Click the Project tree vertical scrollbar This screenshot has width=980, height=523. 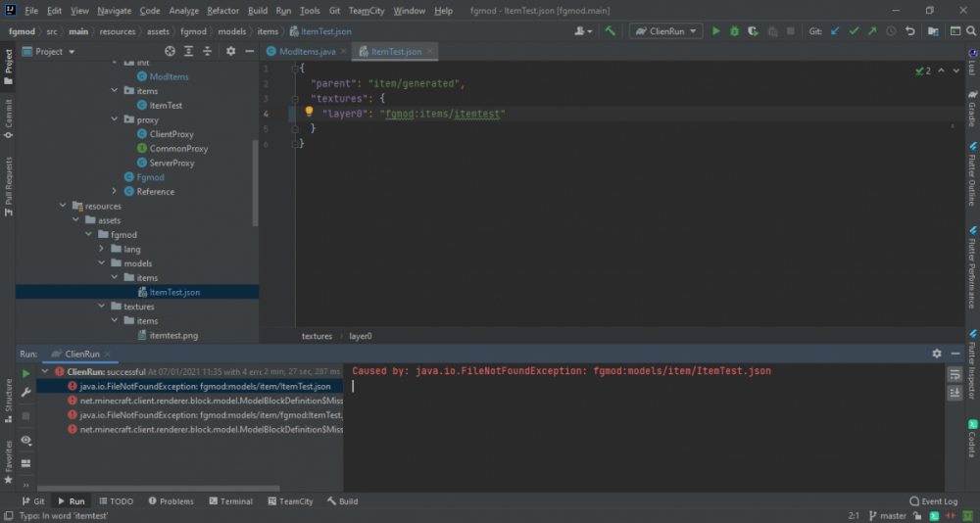coord(255,182)
